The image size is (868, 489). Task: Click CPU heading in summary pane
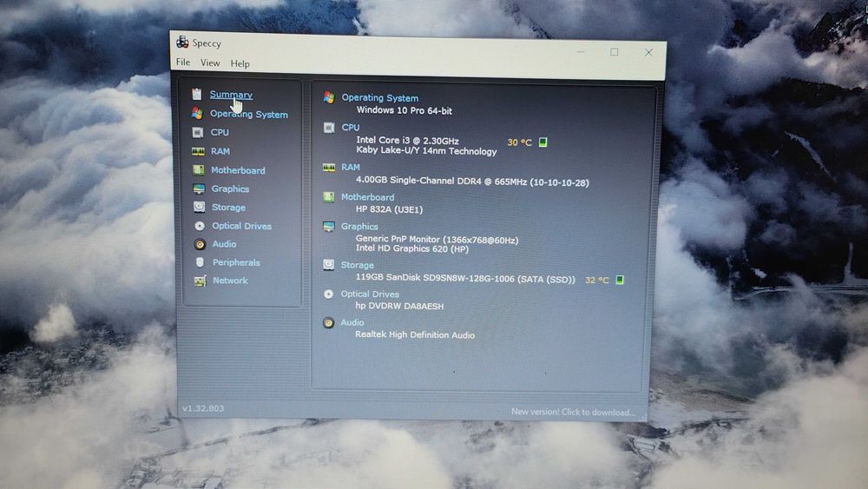point(351,128)
